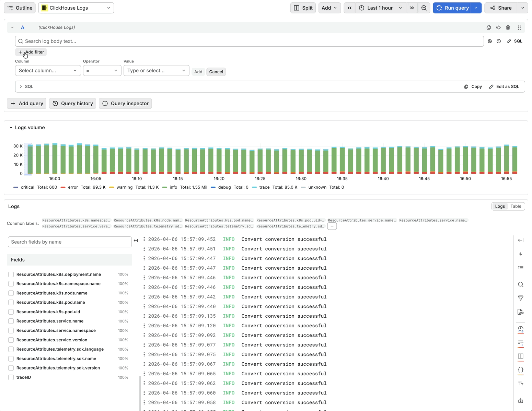Click the download logs icon in sidebar

pyautogui.click(x=520, y=400)
